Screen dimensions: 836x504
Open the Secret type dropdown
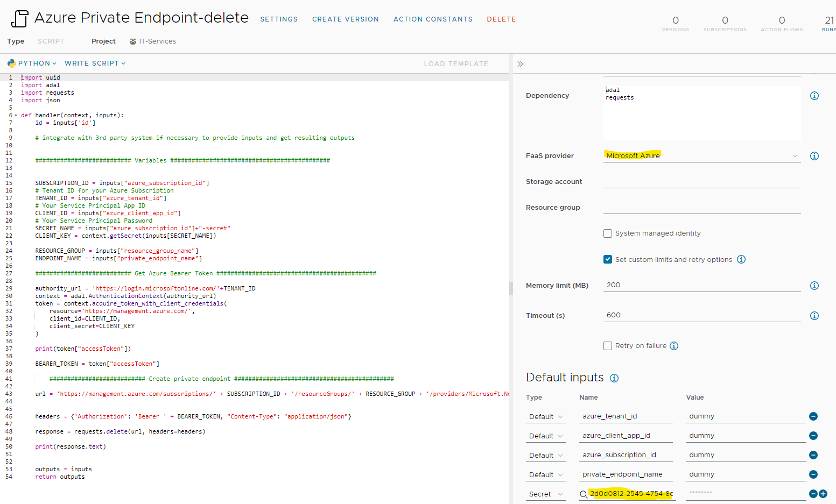tap(546, 494)
